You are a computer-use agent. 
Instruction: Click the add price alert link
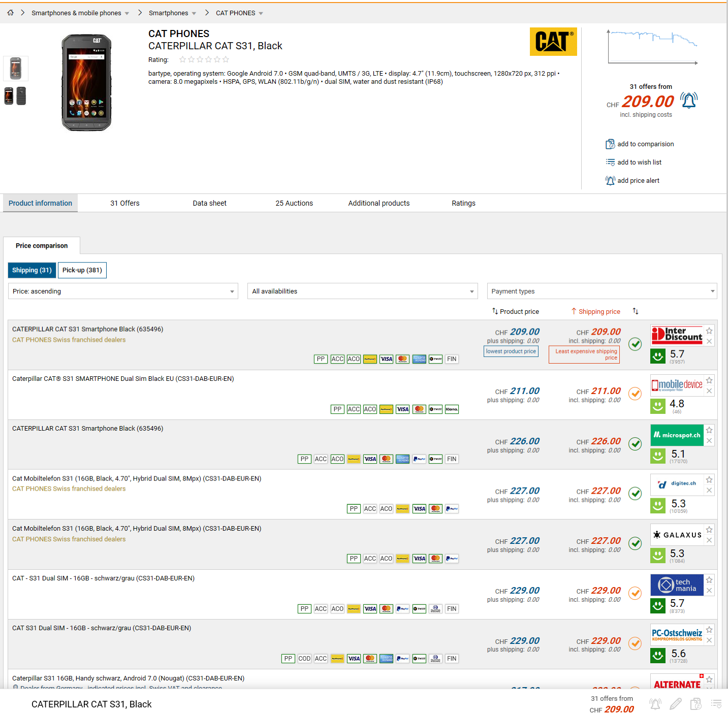(638, 181)
